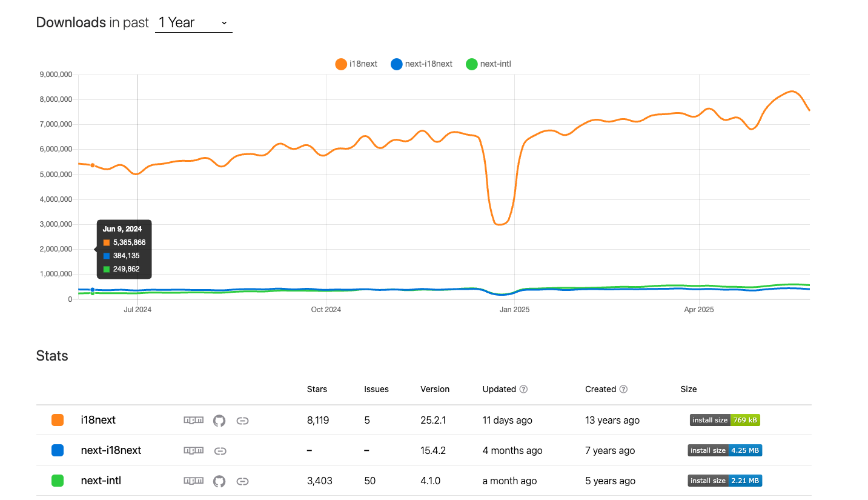Open the time range dropdown showing 1 Year

(x=194, y=22)
